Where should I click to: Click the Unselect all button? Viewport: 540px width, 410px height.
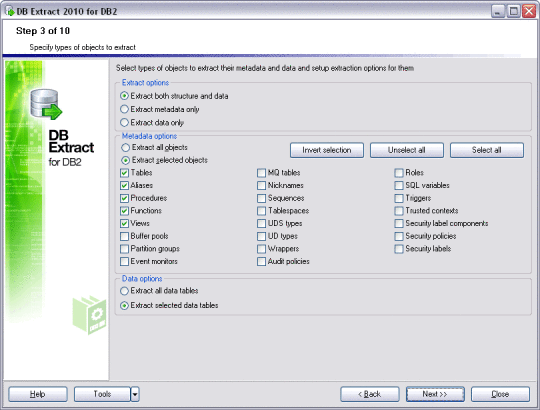407,150
